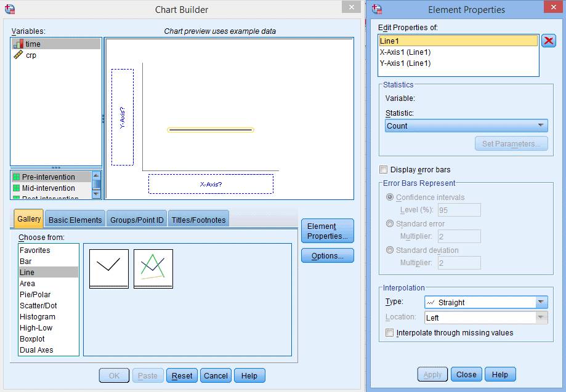This screenshot has width=566, height=392.
Task: Click the Standard deviation Multiplier field
Action: (459, 263)
